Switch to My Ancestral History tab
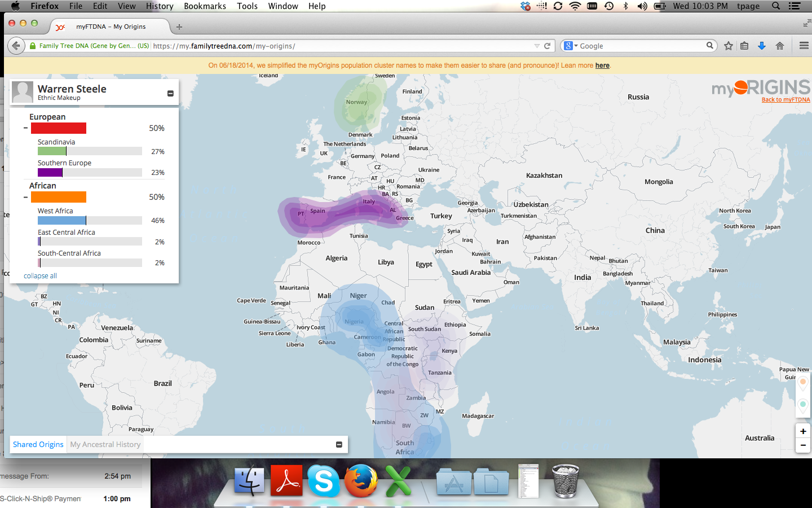The height and width of the screenshot is (508, 812). tap(105, 445)
